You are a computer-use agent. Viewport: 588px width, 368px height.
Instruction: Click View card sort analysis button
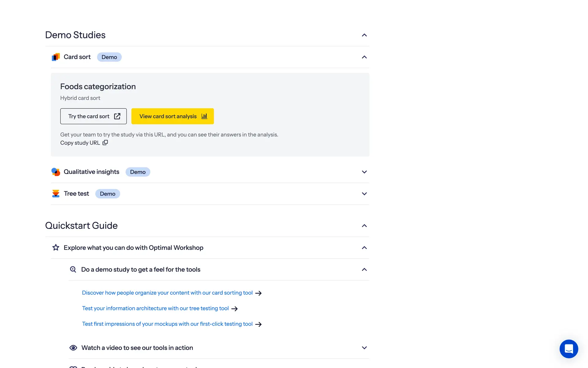point(172,116)
